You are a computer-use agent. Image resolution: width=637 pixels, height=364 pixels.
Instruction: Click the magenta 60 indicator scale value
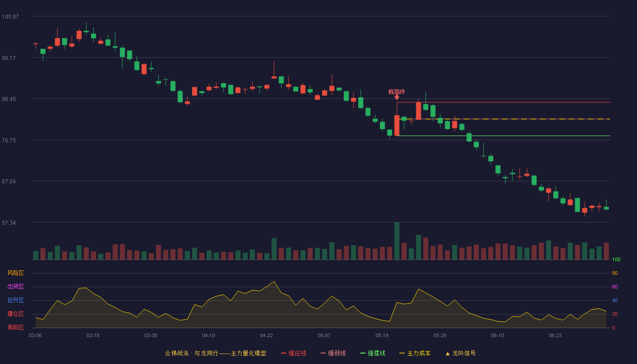point(615,287)
